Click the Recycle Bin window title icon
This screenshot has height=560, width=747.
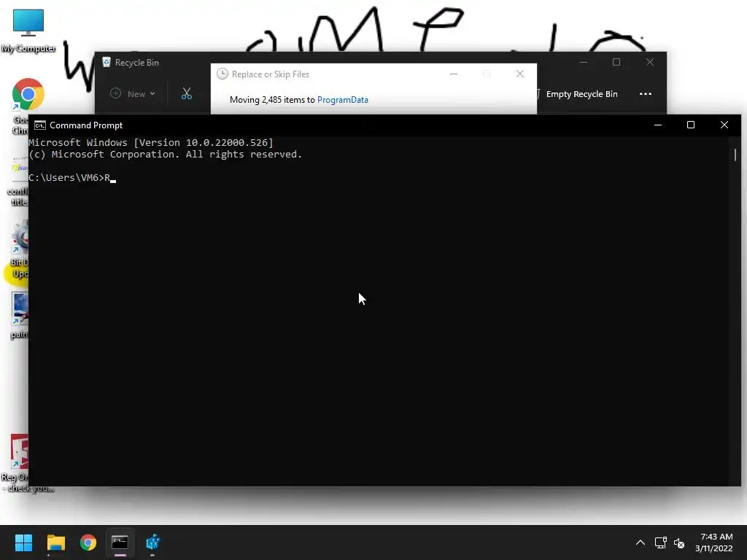pyautogui.click(x=107, y=63)
